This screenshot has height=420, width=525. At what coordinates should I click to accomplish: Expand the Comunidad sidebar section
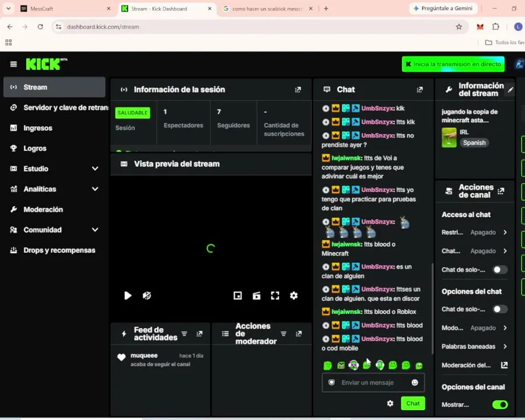95,230
